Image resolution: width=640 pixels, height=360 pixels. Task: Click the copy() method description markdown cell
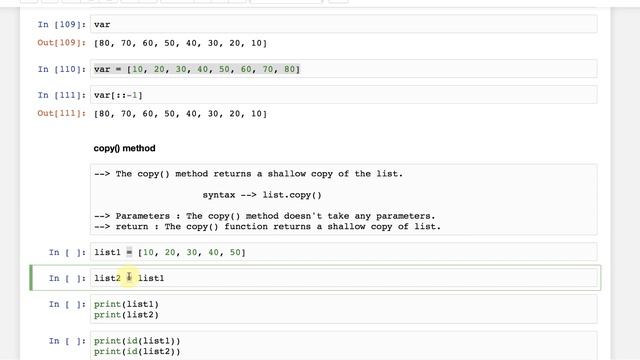pyautogui.click(x=343, y=200)
